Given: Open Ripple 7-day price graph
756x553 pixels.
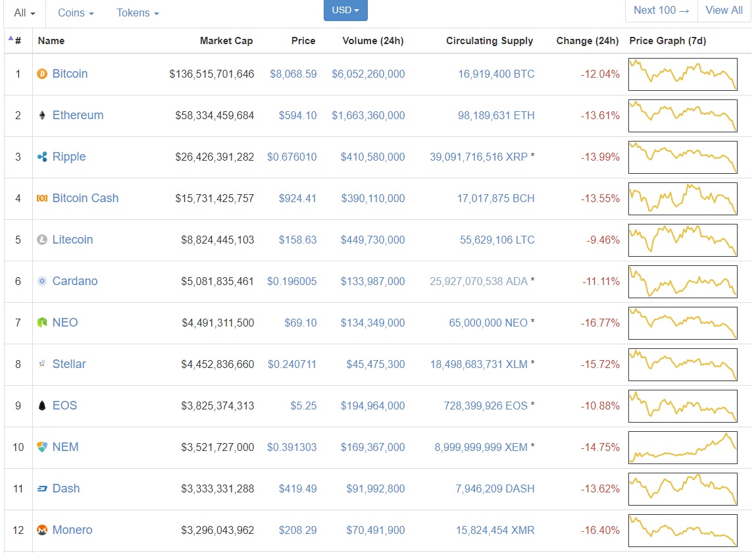Looking at the screenshot, I should pyautogui.click(x=683, y=157).
